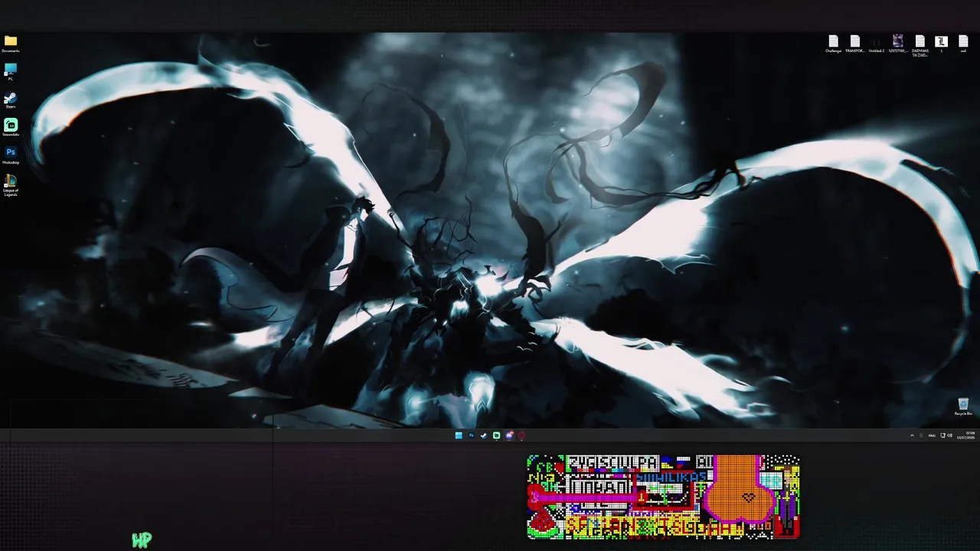Image resolution: width=980 pixels, height=551 pixels.
Task: Open the PC desktop shortcut
Action: coord(11,72)
